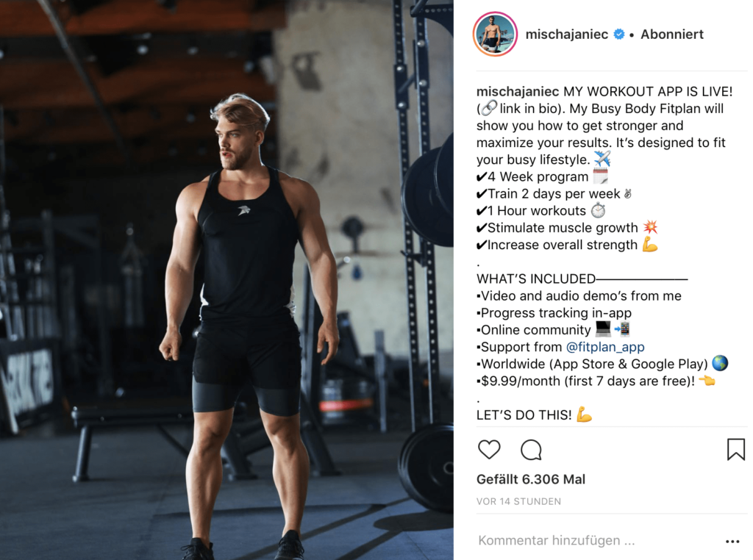The height and width of the screenshot is (560, 753).
Task: View likes via Gefällt 6.306 Mal
Action: tap(531, 479)
